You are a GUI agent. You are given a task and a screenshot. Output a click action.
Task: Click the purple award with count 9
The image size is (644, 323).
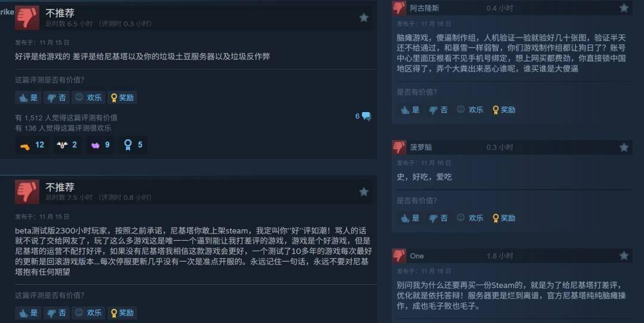100,145
